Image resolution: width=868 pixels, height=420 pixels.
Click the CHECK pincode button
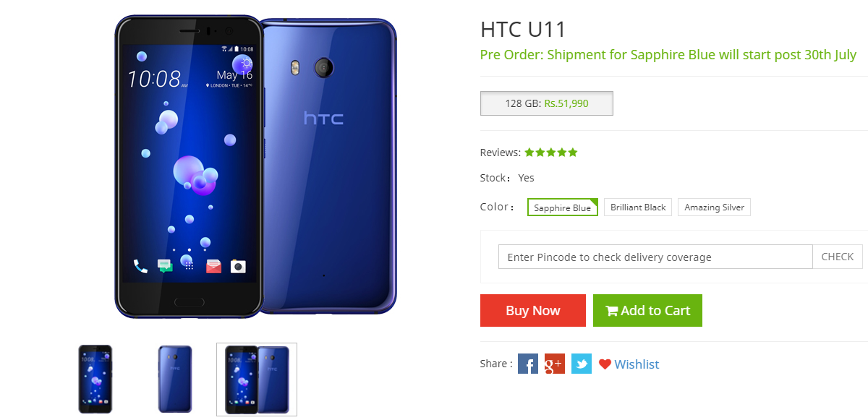[x=838, y=257]
